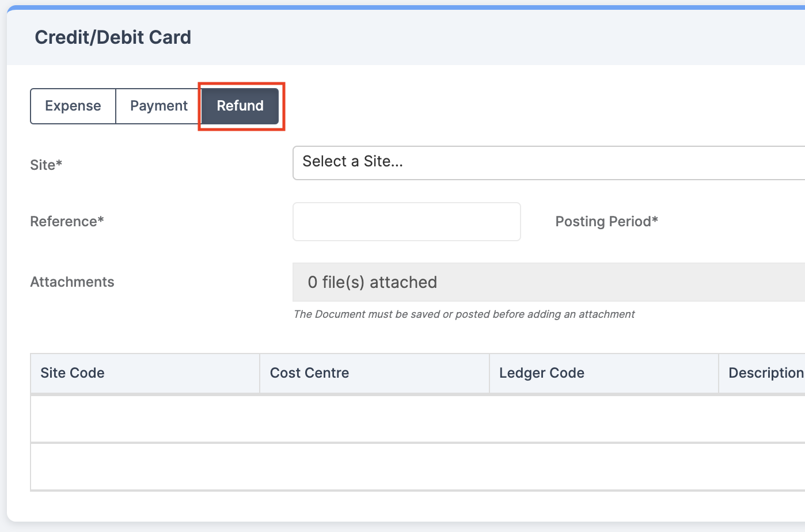This screenshot has height=532, width=805.
Task: Select first empty row cell under Cost Centre
Action: (x=374, y=419)
